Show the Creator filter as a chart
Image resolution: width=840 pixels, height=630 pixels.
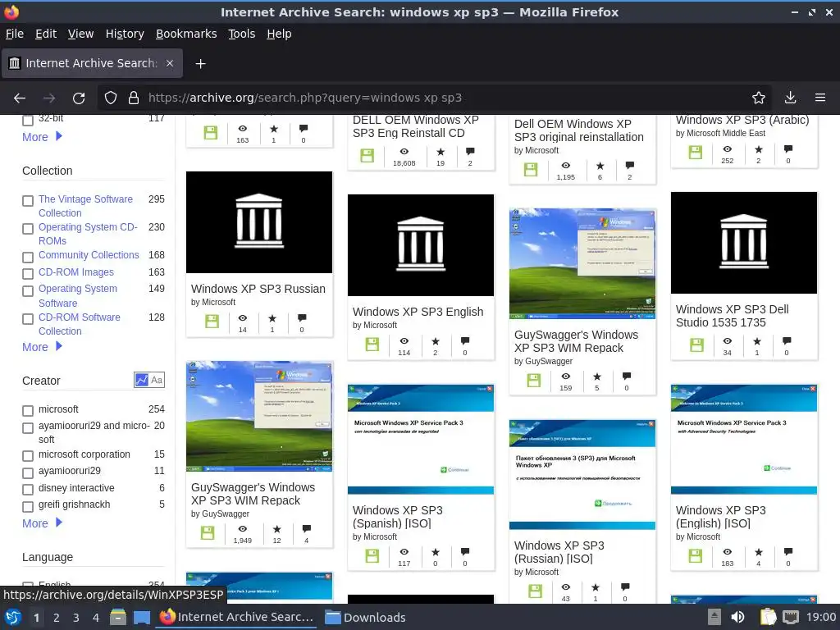(141, 380)
